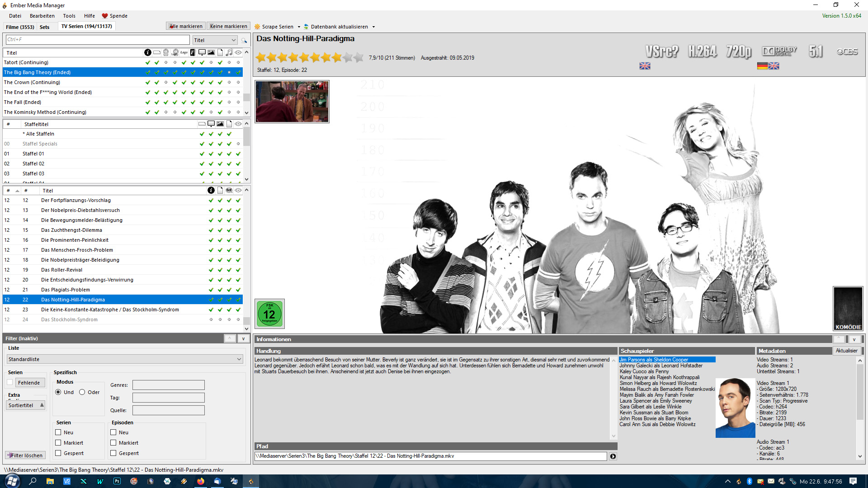
Task: Click the poster image icon in seasons header
Action: [220, 124]
